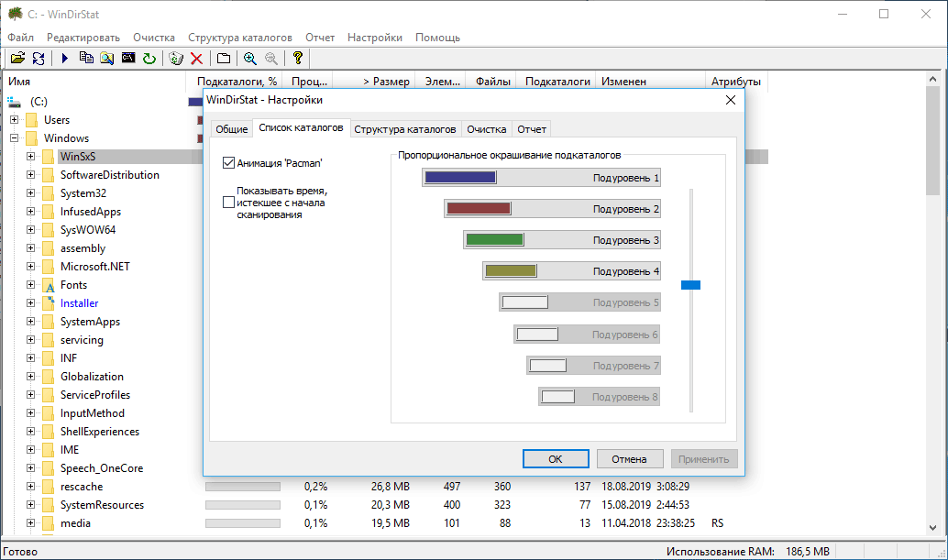Viewport: 948px width, 560px height.
Task: Click the RS attribute of media row
Action: pyautogui.click(x=718, y=523)
